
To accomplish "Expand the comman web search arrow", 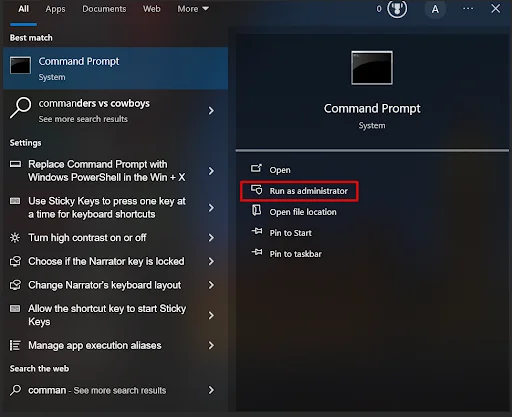I will [211, 390].
